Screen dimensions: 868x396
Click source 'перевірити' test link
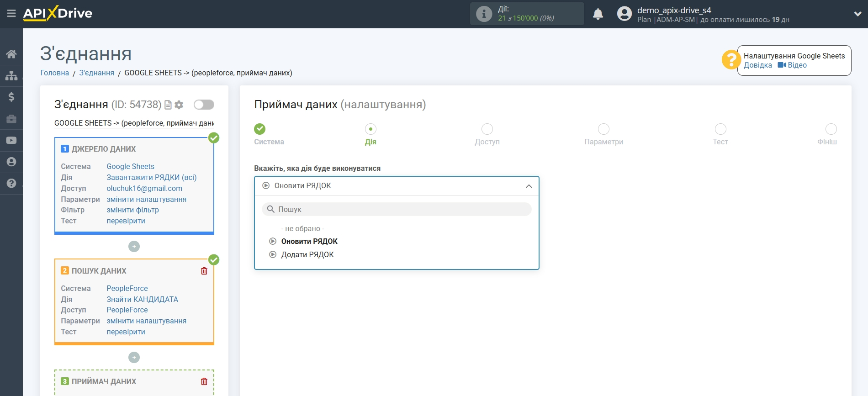coord(126,221)
